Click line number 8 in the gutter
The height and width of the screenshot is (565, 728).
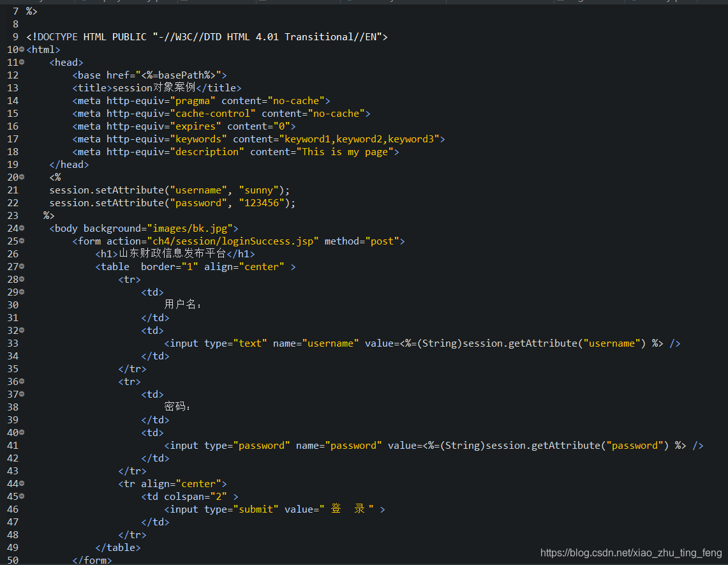(16, 24)
